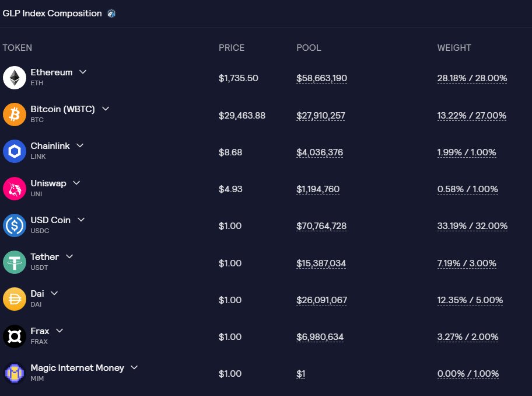Click the Dai weight 12.35% / 5.00%

(470, 300)
